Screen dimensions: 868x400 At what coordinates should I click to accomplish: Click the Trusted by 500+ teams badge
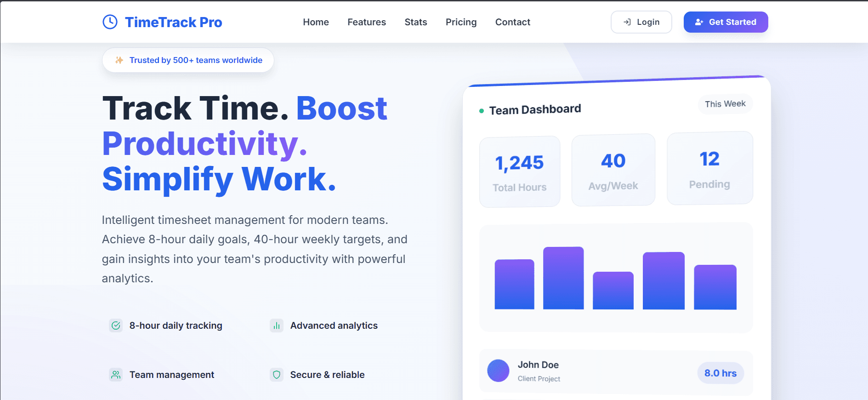(x=188, y=60)
